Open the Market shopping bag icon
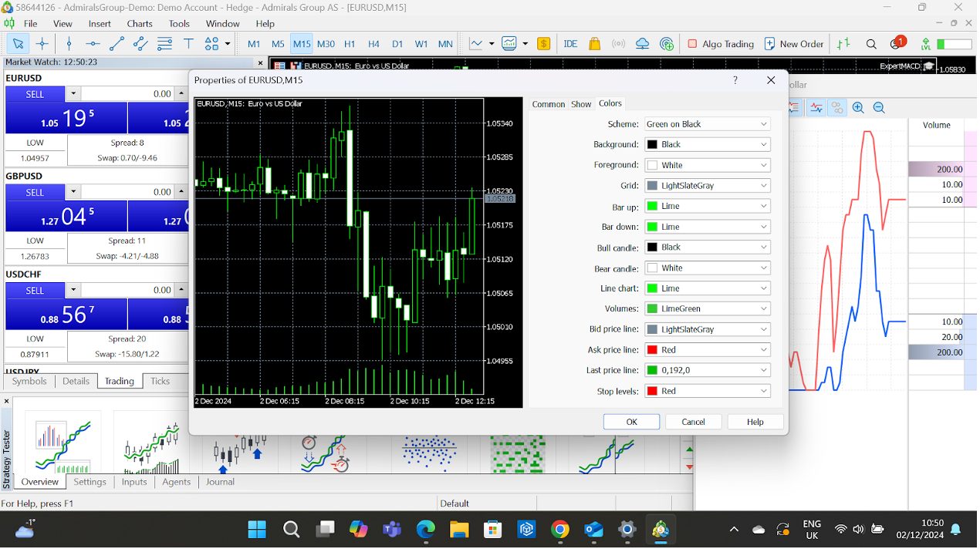 coord(594,44)
